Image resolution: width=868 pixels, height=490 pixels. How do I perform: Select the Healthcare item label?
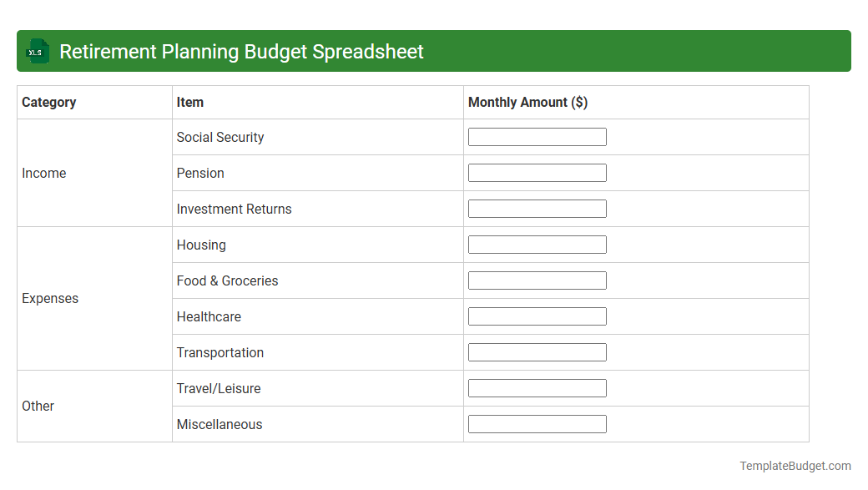[x=208, y=316]
